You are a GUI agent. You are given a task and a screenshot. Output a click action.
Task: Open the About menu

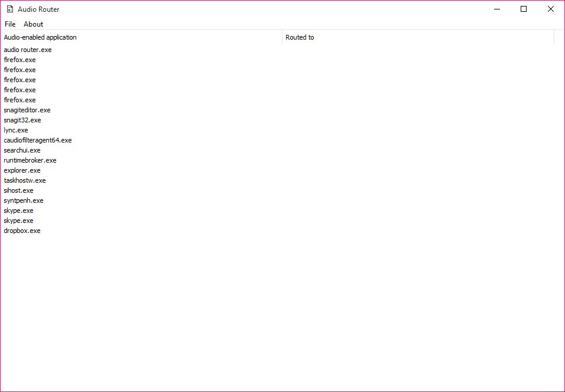click(33, 24)
